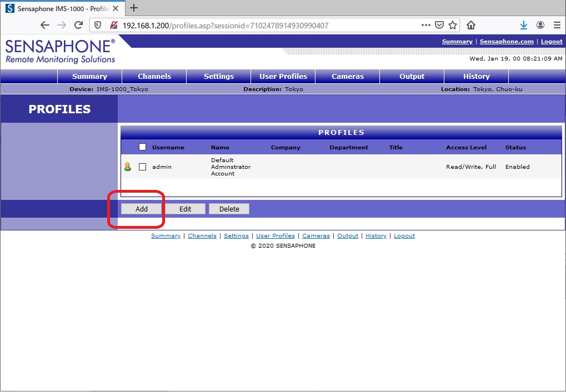Open the Summary navigation tab
The width and height of the screenshot is (566, 392).
click(x=89, y=76)
